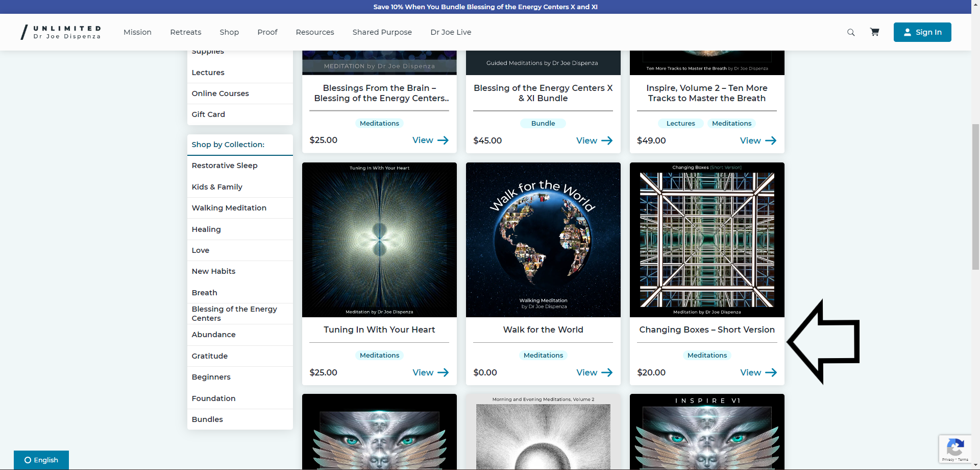Click the Bundle tag on Energy Centers bundle

543,123
